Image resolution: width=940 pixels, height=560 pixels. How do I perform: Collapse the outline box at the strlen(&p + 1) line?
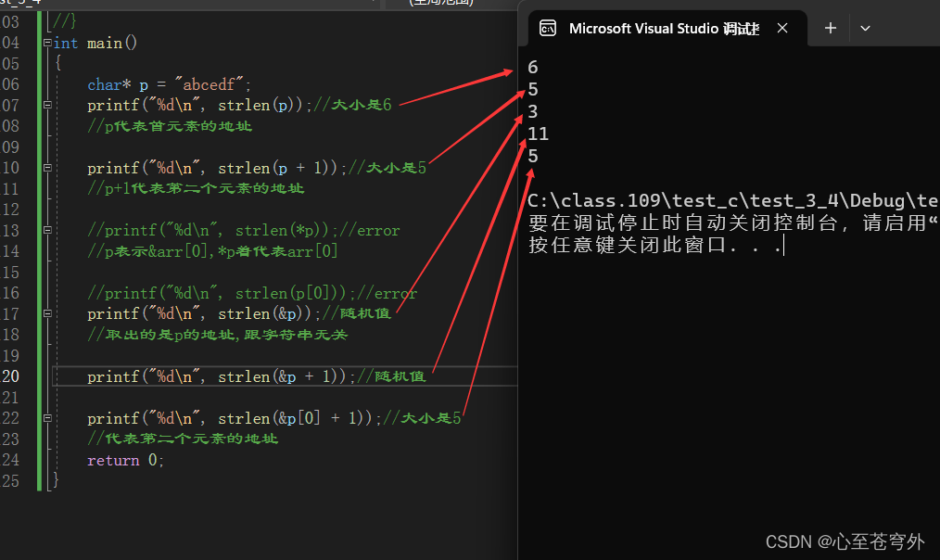tap(48, 376)
